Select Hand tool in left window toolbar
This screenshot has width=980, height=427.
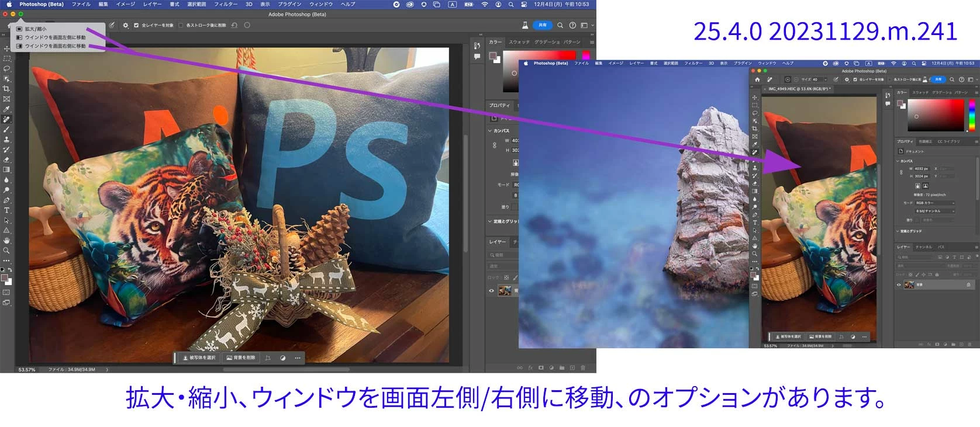click(x=6, y=241)
